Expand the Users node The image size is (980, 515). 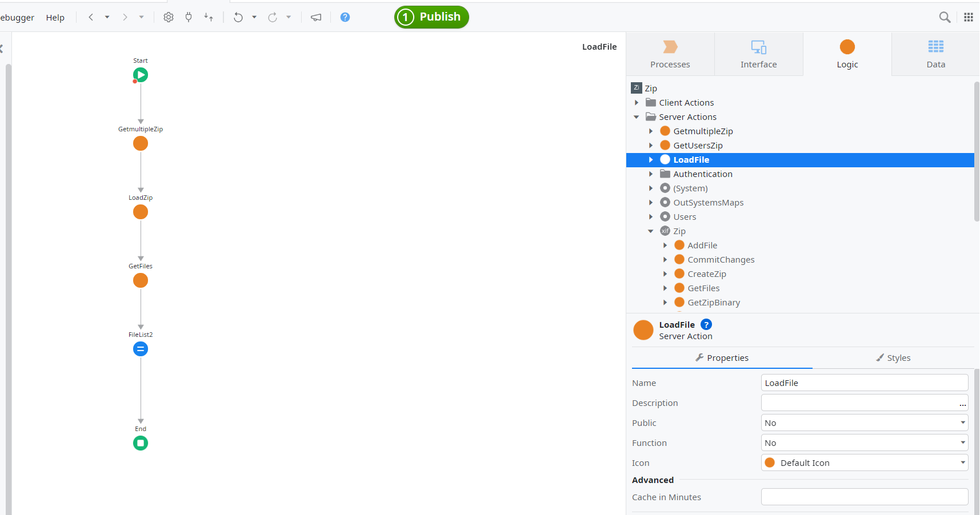tap(651, 217)
